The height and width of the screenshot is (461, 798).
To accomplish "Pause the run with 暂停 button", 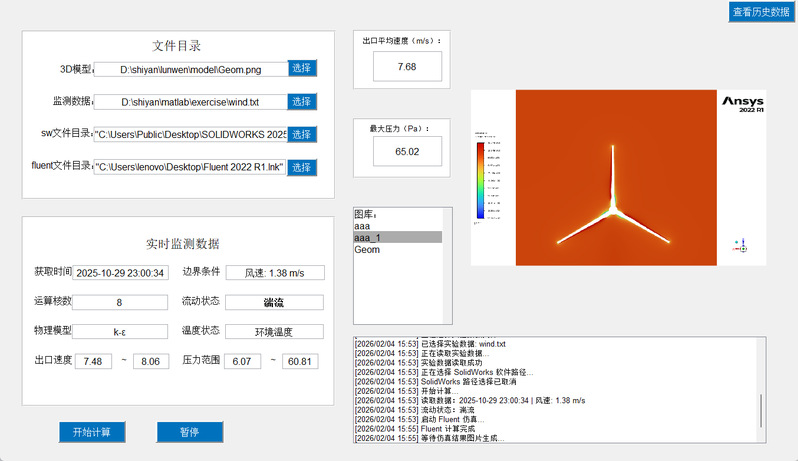I will pyautogui.click(x=189, y=432).
